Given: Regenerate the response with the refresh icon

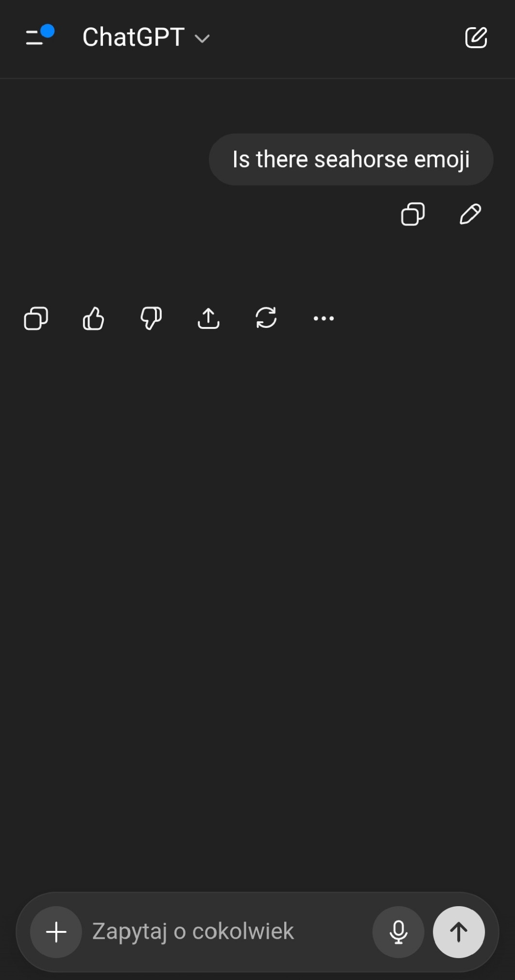Looking at the screenshot, I should click(266, 318).
